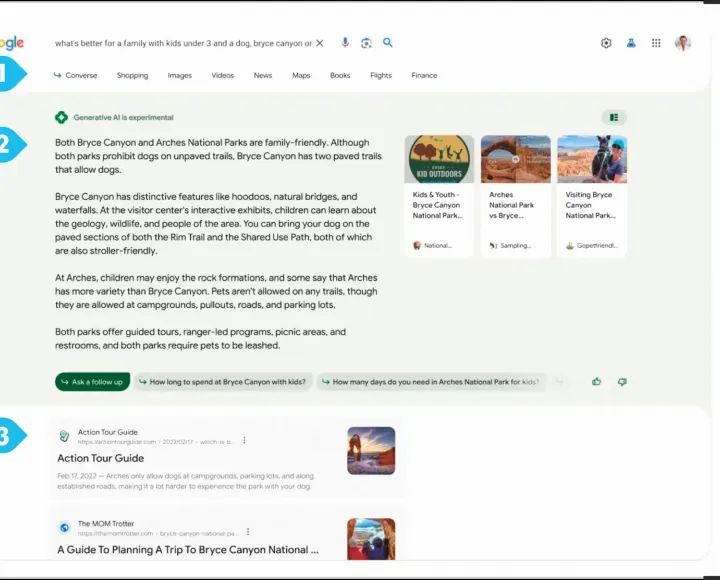
Task: Click The MOM Trotter result thumbnail image
Action: coord(371,539)
